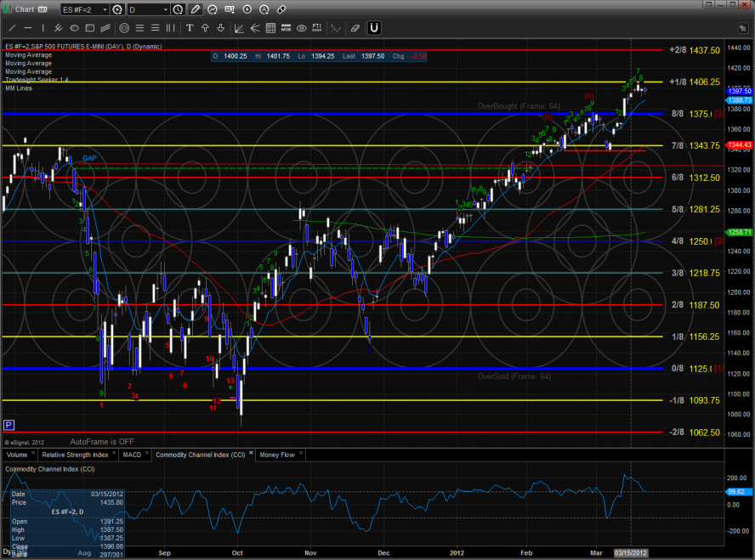
Task: Click the blue P button on chart
Action: [9, 424]
